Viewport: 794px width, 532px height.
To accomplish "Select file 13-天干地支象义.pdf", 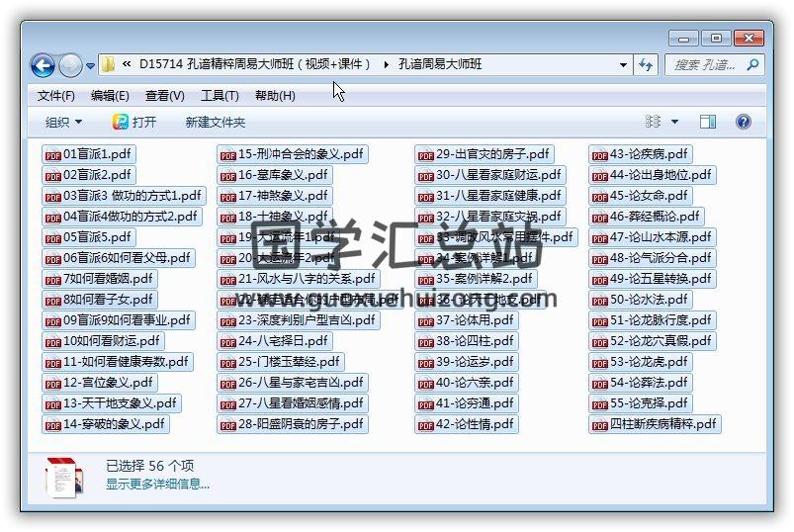I will pos(112,402).
